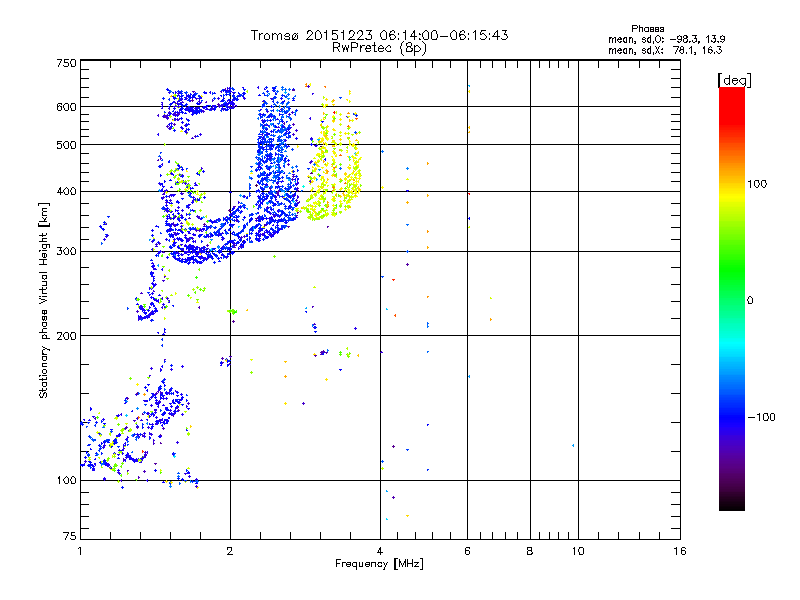Click the y-axis tick label '400'
The height and width of the screenshot is (600, 800).
[x=66, y=191]
